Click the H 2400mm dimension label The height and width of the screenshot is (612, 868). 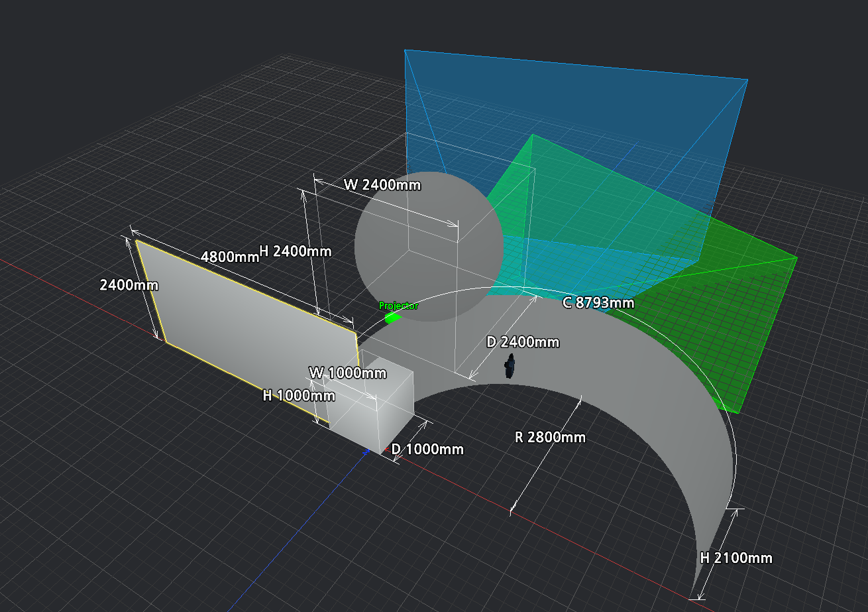(x=295, y=251)
